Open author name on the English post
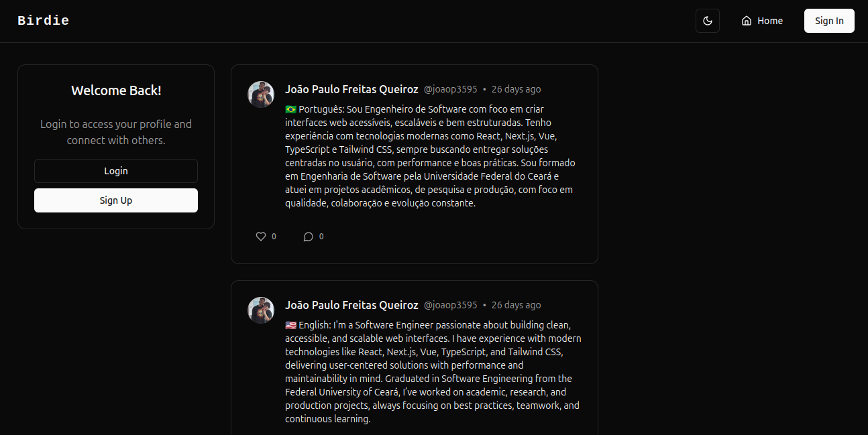The image size is (868, 435). click(351, 305)
